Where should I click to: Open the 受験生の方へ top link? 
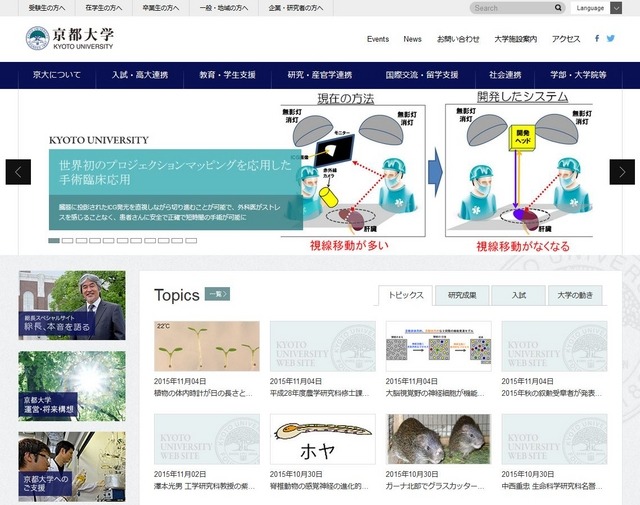pyautogui.click(x=47, y=8)
